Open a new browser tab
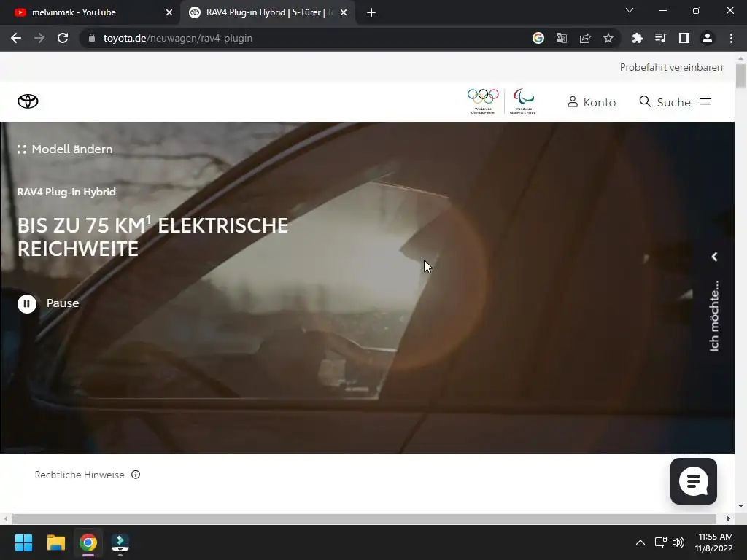 click(371, 13)
